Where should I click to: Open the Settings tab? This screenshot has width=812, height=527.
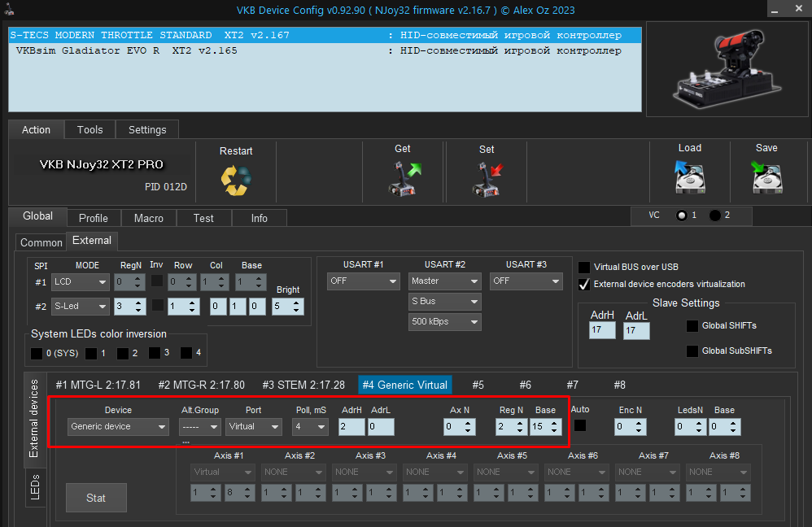point(147,130)
